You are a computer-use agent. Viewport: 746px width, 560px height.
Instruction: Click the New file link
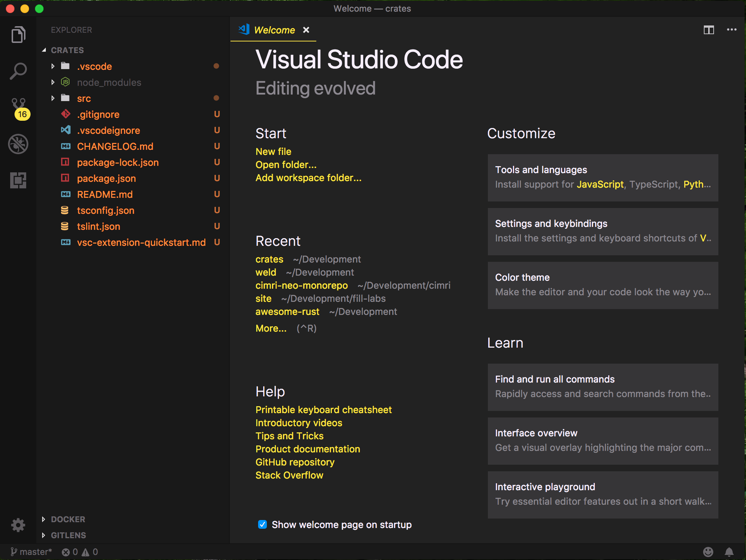(273, 151)
